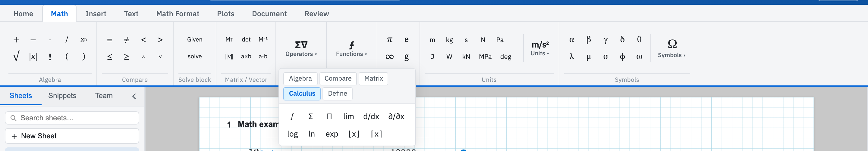Select the Compare operator category

338,79
